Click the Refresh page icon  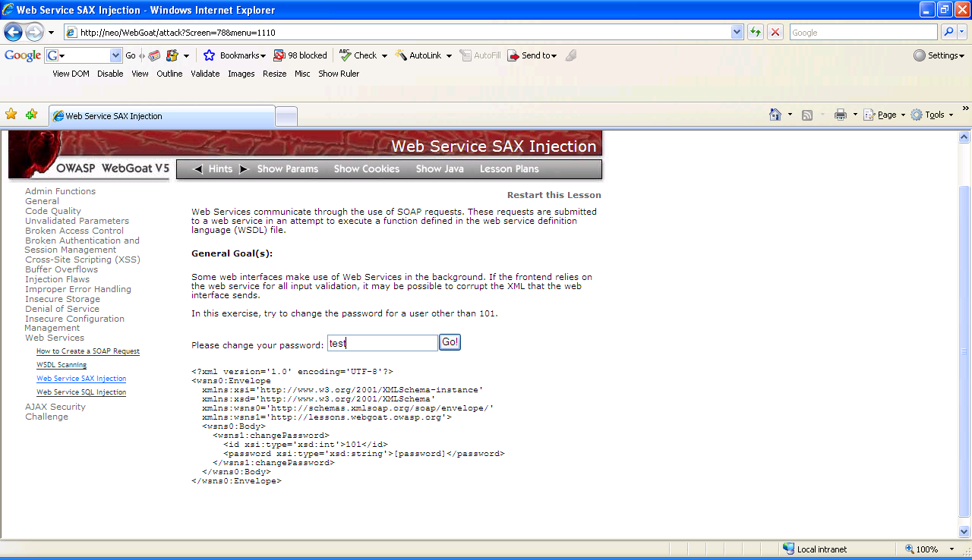point(756,32)
